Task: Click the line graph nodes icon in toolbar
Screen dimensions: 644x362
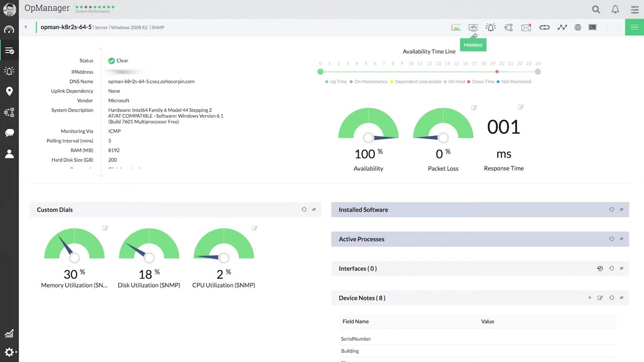Action: point(562,27)
